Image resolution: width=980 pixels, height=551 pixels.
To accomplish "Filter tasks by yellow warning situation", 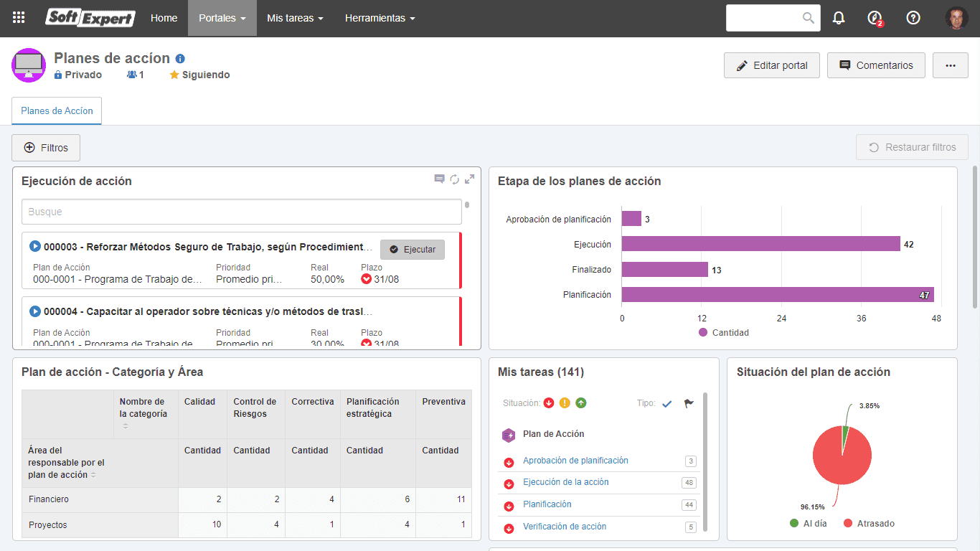I will (x=565, y=403).
